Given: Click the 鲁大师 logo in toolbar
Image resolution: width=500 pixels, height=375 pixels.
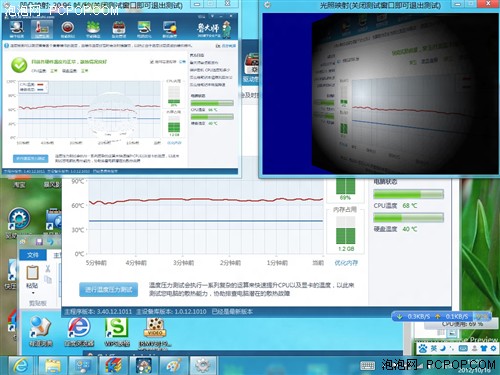Looking at the screenshot, I should pos(213,29).
